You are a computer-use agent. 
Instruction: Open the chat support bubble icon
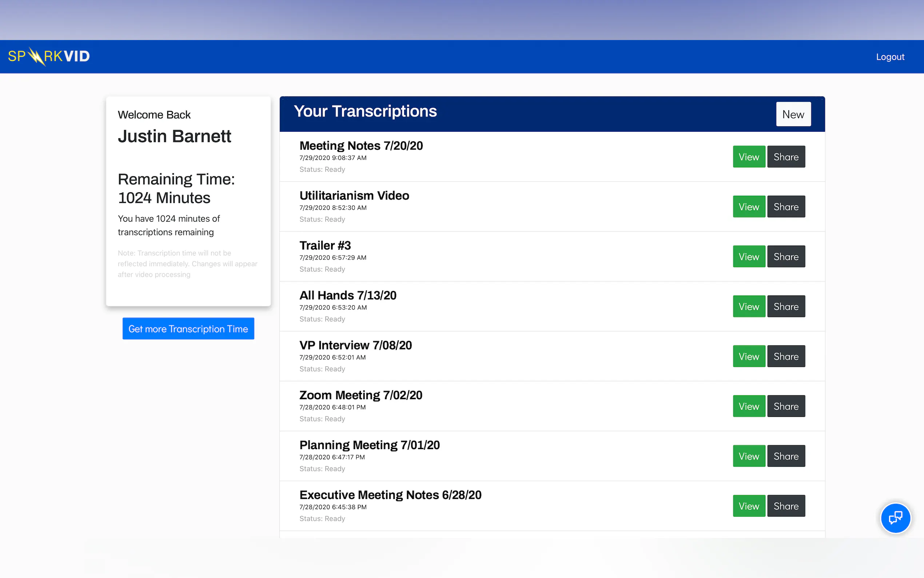click(895, 518)
